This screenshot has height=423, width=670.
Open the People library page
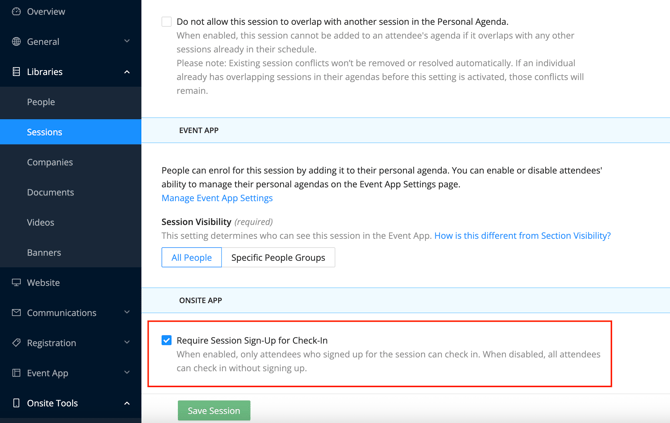[41, 102]
